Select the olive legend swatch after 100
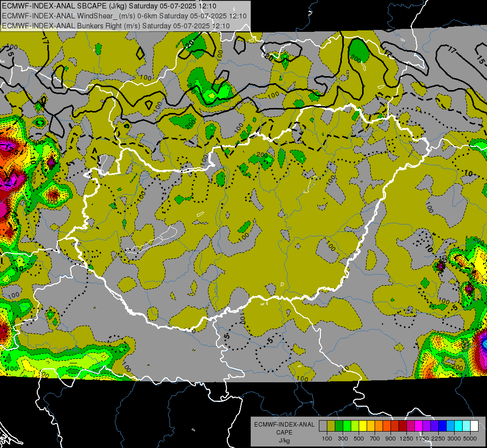Screen dimensions: 487x448 331,426
